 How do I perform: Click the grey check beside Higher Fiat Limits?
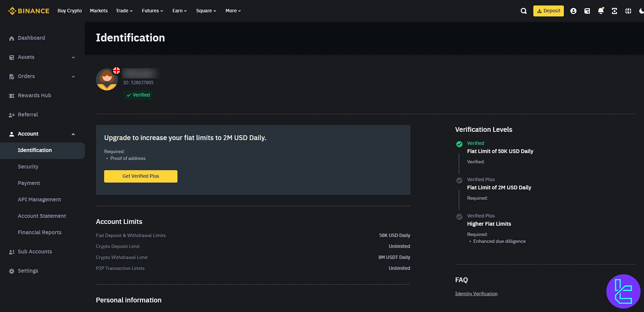(x=459, y=217)
